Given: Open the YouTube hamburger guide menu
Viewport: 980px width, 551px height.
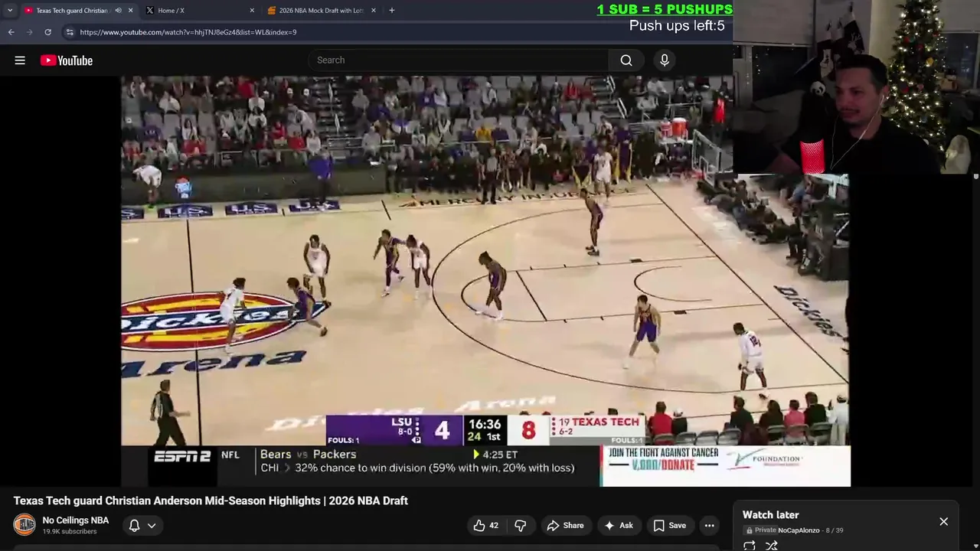Looking at the screenshot, I should click(20, 60).
